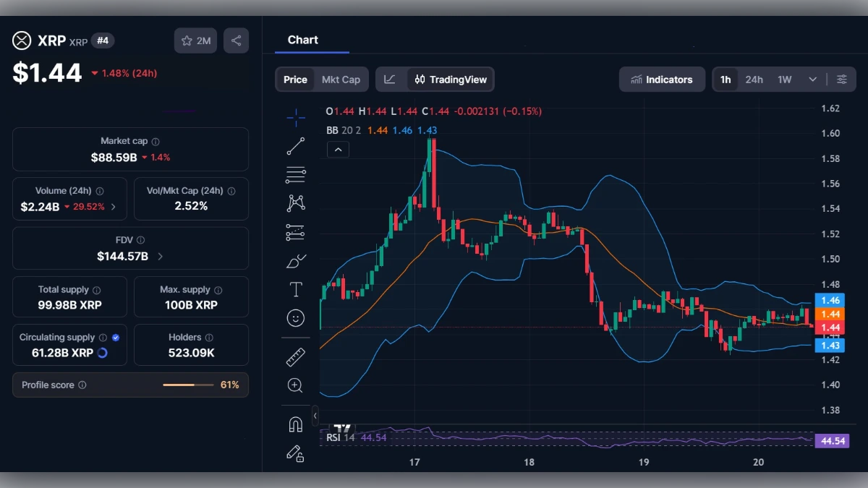This screenshot has height=488, width=868.
Task: Open the XABCD pattern tool
Action: pos(295,203)
